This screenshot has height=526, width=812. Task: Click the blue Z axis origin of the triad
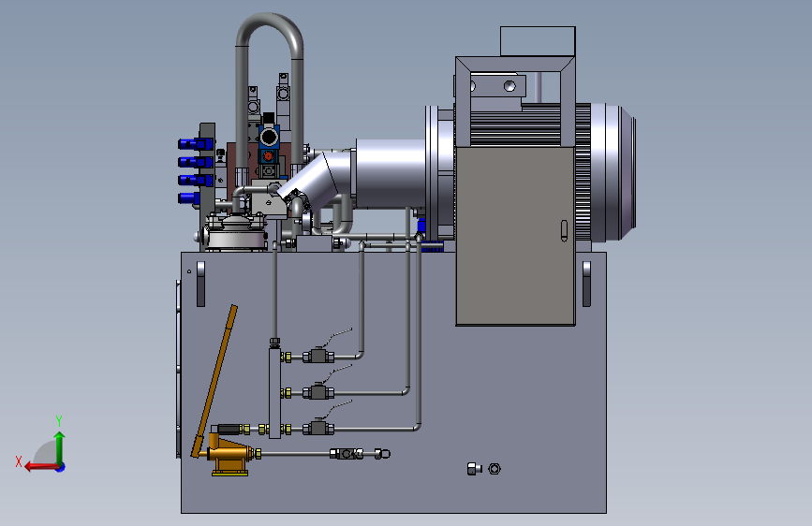coord(61,467)
